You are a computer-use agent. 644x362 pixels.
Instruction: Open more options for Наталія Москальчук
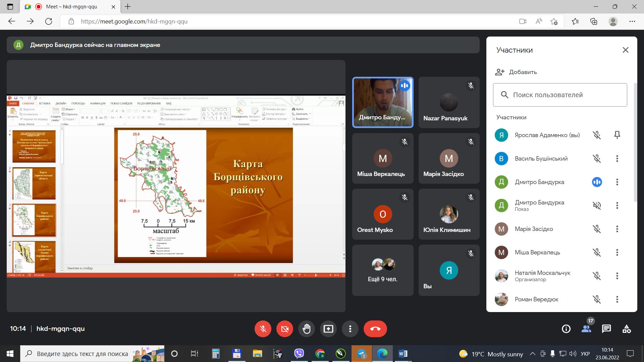617,276
